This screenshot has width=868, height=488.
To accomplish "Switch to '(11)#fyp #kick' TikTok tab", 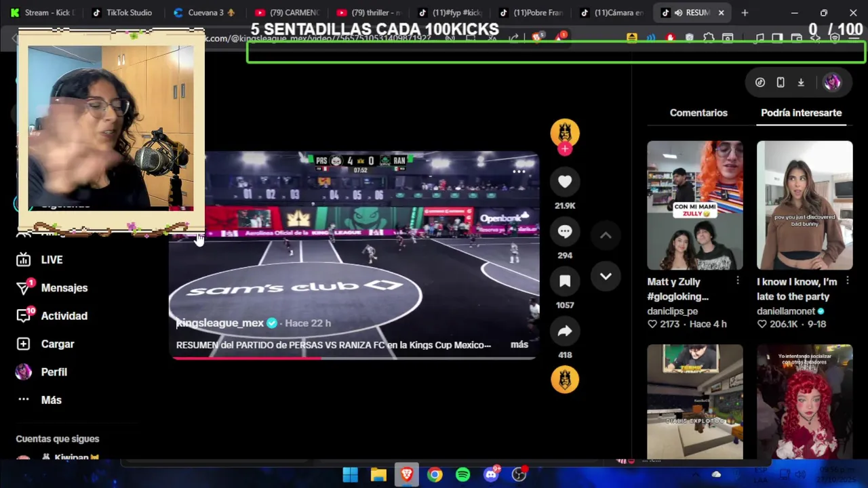I will (x=449, y=12).
